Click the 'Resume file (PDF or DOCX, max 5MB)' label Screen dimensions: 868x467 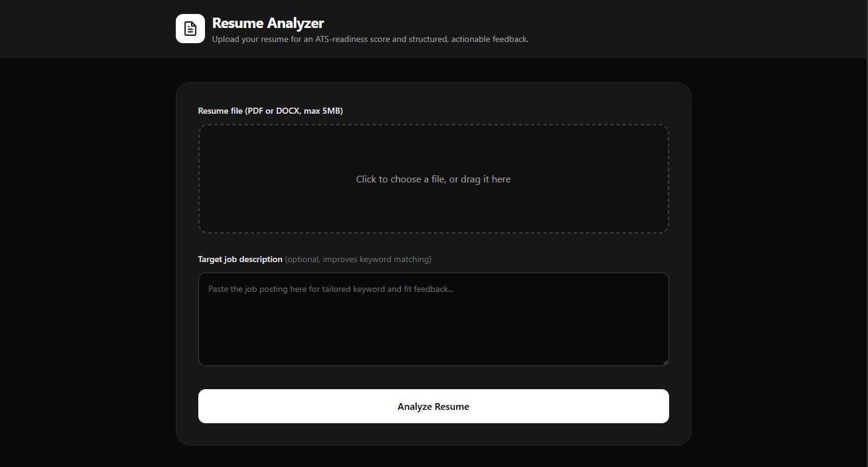tap(270, 111)
